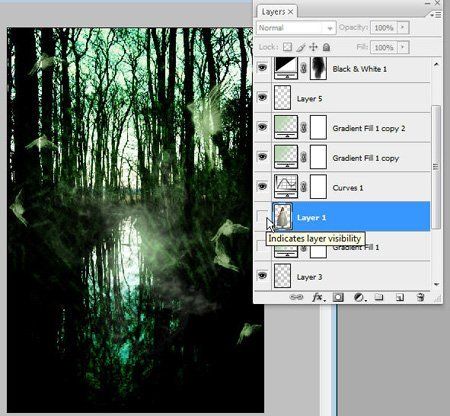Image resolution: width=450 pixels, height=416 pixels.
Task: Select the Layer 3 row
Action: coord(342,276)
